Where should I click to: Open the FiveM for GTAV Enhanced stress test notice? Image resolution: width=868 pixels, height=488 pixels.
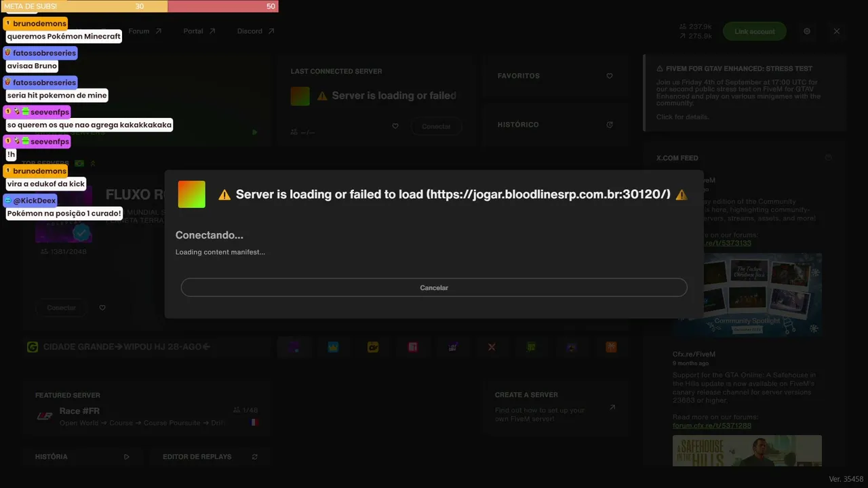745,92
